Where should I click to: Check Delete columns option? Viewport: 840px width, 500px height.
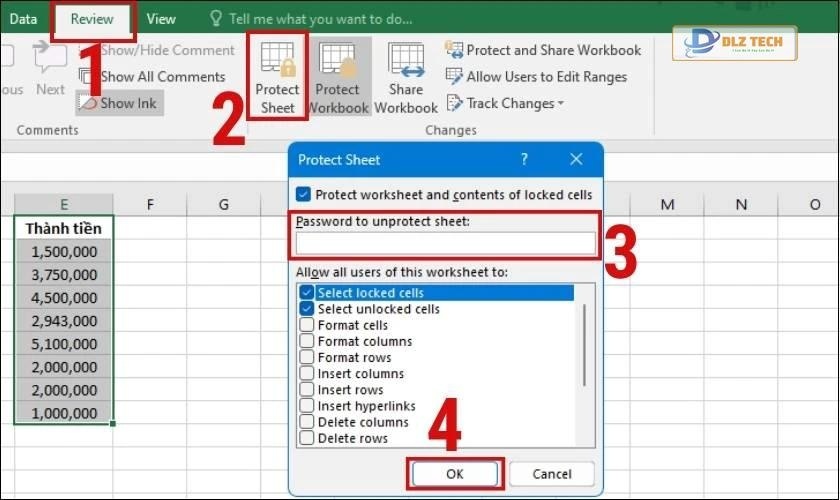(x=306, y=422)
